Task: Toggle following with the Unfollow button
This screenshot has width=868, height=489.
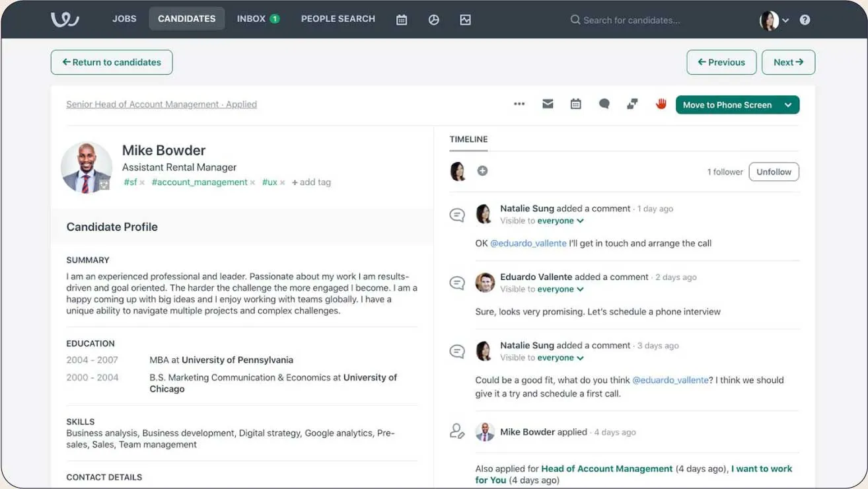Action: click(774, 172)
